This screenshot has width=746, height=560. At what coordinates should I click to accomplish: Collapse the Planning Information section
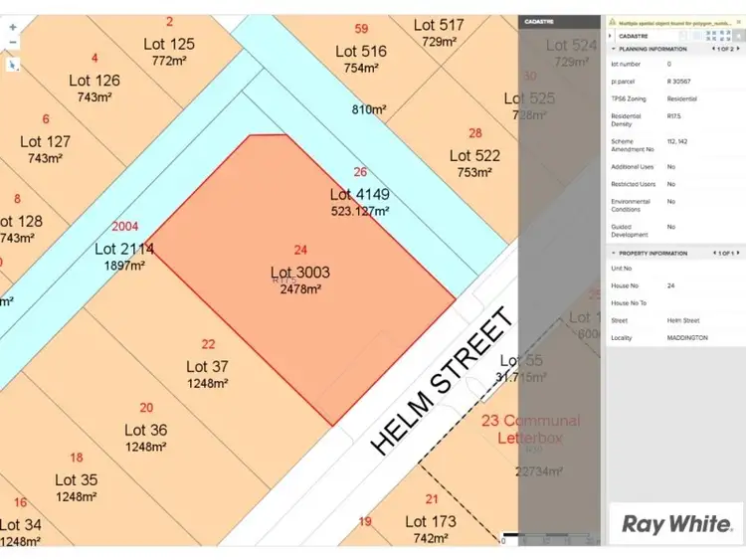(x=613, y=49)
